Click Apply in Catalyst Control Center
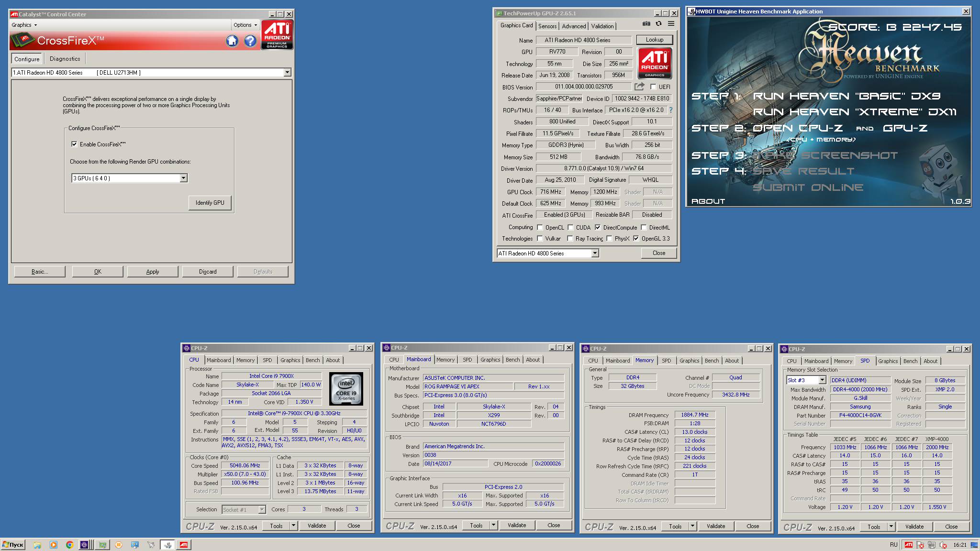980x551 pixels. click(153, 272)
